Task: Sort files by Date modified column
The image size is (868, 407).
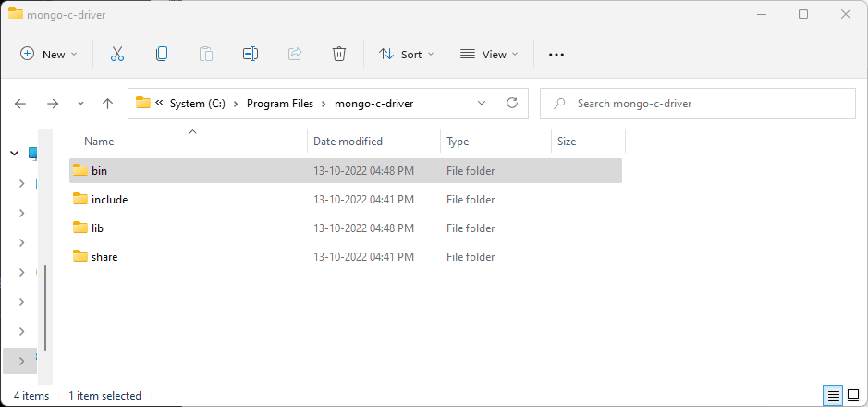Action: click(x=348, y=142)
